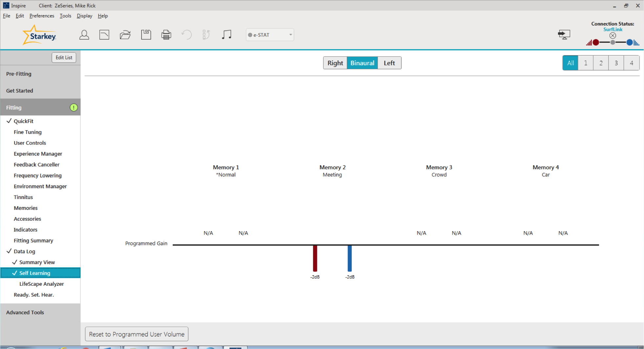
Task: Click the programmer connection computer icon
Action: tap(564, 34)
